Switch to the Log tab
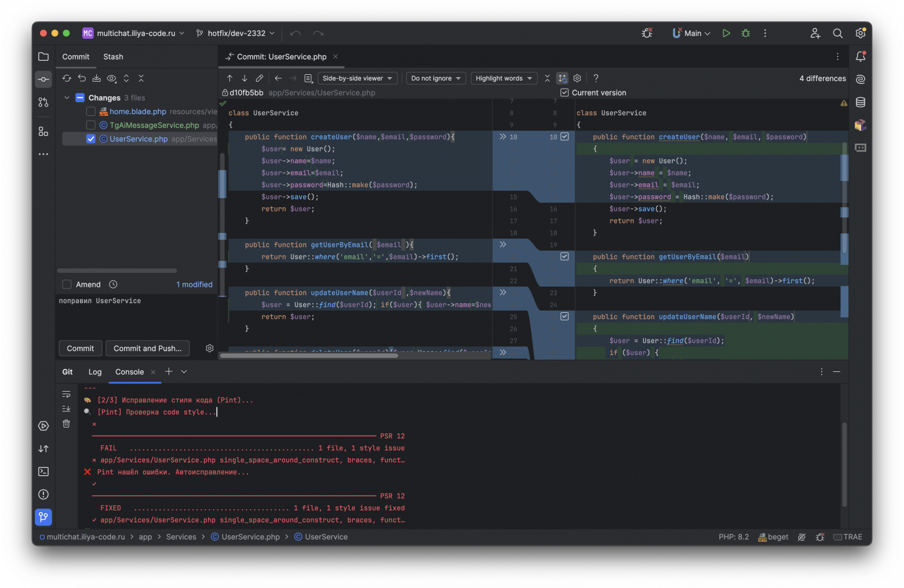Viewport: 904px width, 588px height. tap(95, 372)
